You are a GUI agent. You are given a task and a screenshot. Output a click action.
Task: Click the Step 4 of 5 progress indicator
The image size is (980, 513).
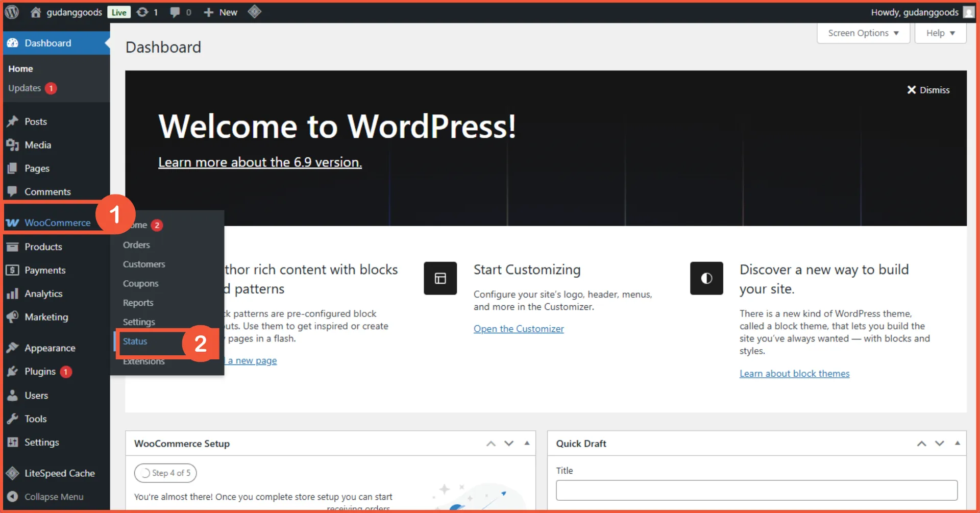[165, 473]
